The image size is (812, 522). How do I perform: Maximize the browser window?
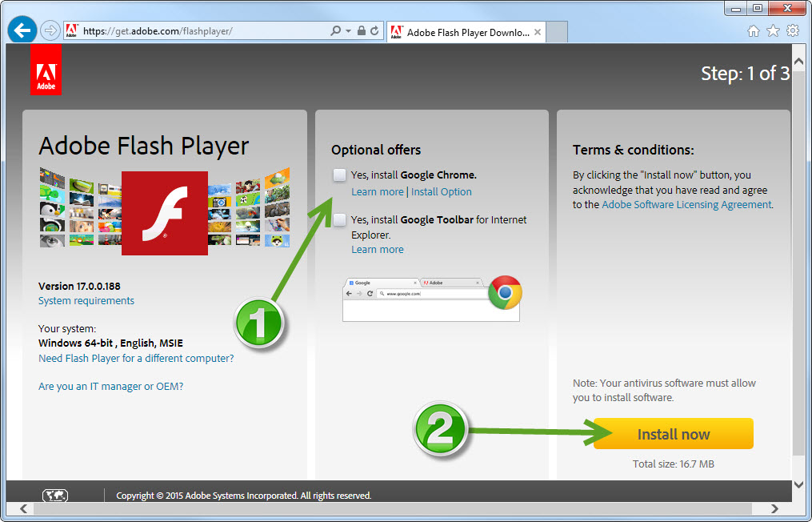point(757,8)
